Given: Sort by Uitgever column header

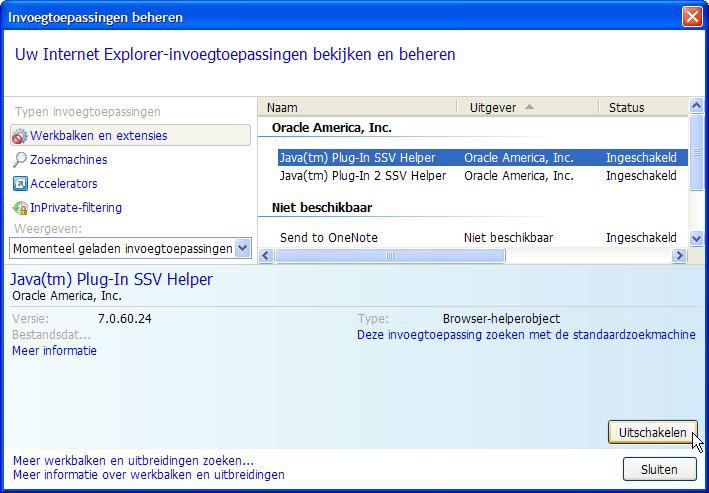Looking at the screenshot, I should [x=527, y=107].
